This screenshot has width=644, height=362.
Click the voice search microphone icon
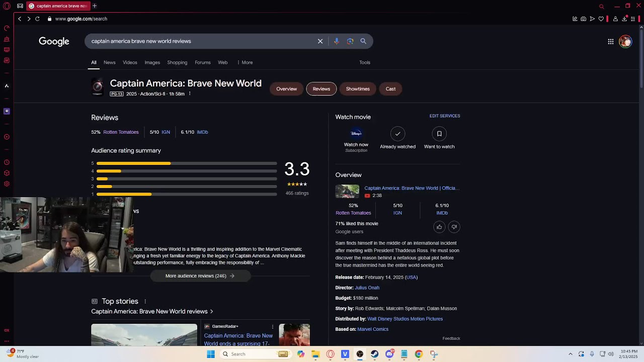[337, 41]
